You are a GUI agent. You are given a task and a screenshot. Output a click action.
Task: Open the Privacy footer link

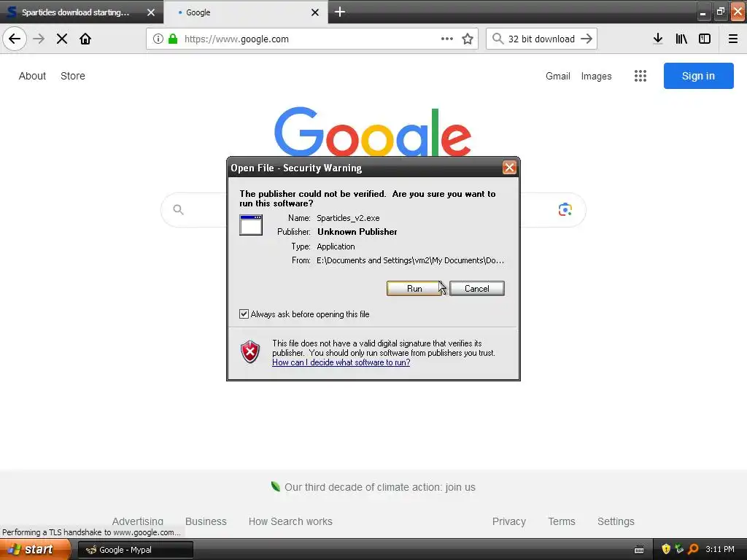click(508, 521)
